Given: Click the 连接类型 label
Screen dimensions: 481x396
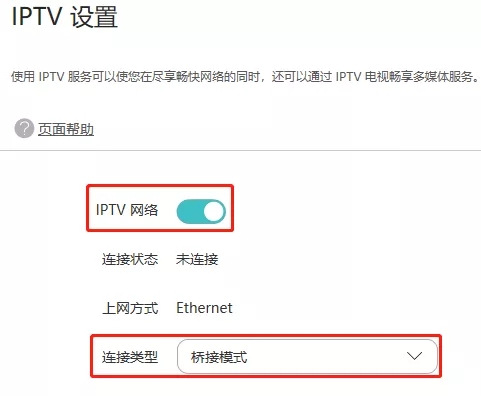Looking at the screenshot, I should pos(130,357).
